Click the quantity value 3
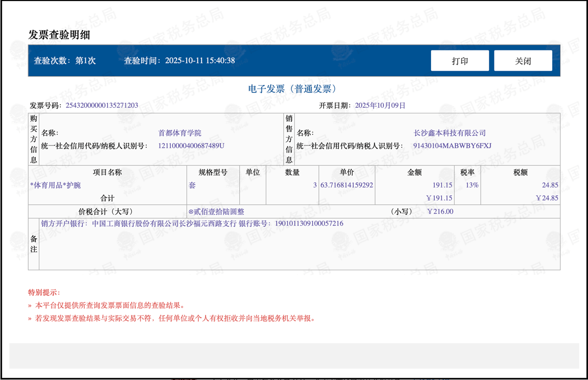This screenshot has width=588, height=380. click(315, 185)
